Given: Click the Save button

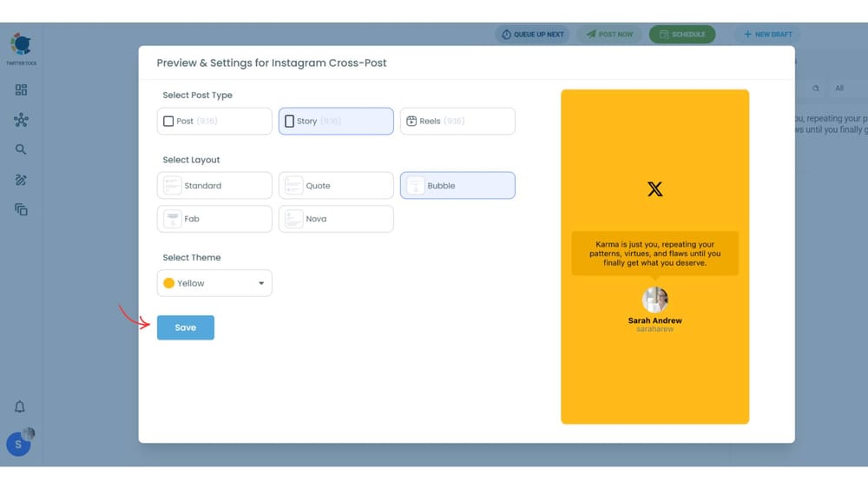Looking at the screenshot, I should pyautogui.click(x=185, y=327).
